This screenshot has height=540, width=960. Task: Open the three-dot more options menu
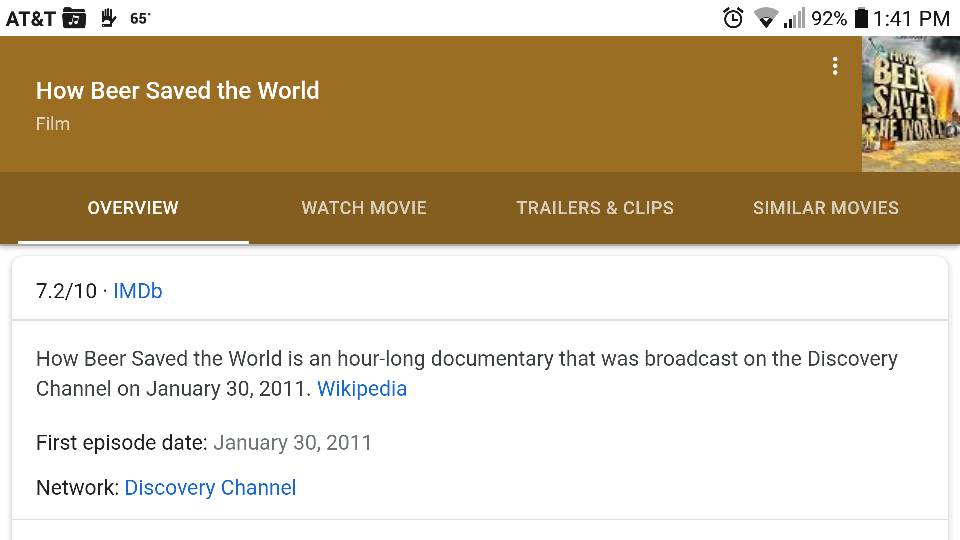834,66
